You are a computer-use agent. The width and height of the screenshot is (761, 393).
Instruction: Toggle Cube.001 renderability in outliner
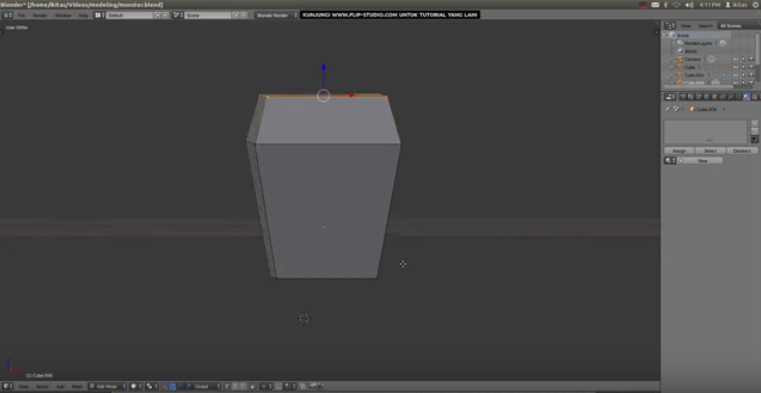tap(752, 75)
